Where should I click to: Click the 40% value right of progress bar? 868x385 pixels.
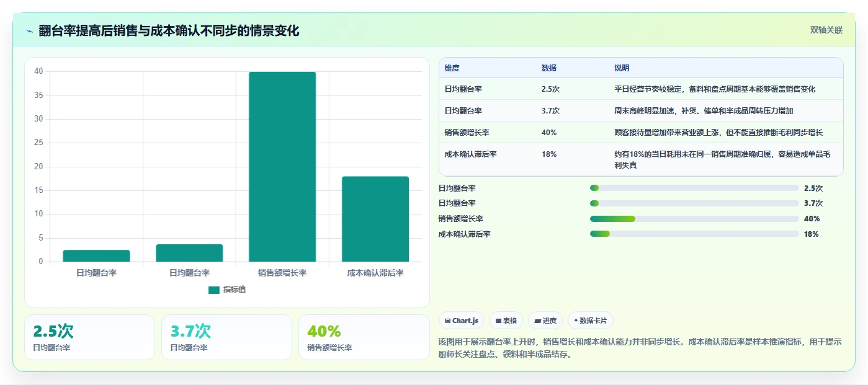click(812, 219)
